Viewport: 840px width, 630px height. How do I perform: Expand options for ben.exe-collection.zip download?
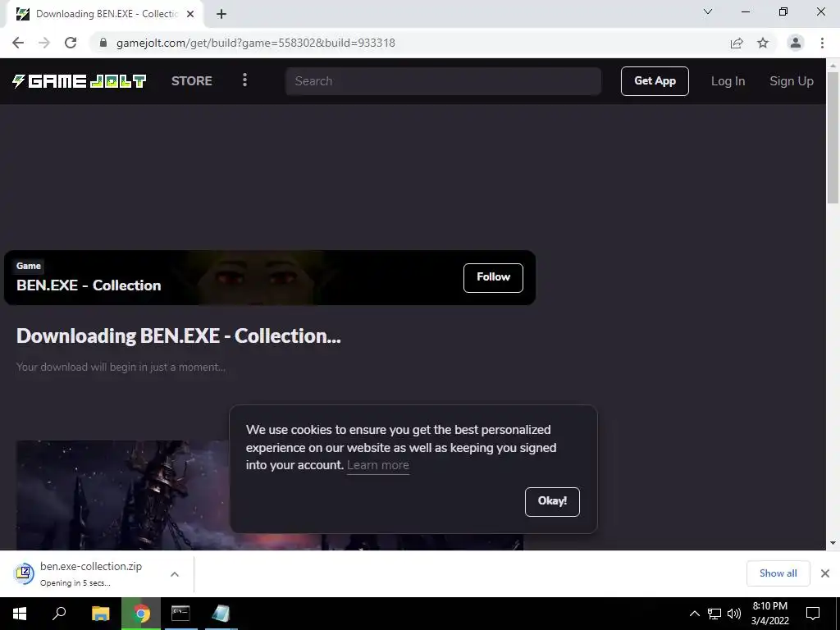[175, 573]
